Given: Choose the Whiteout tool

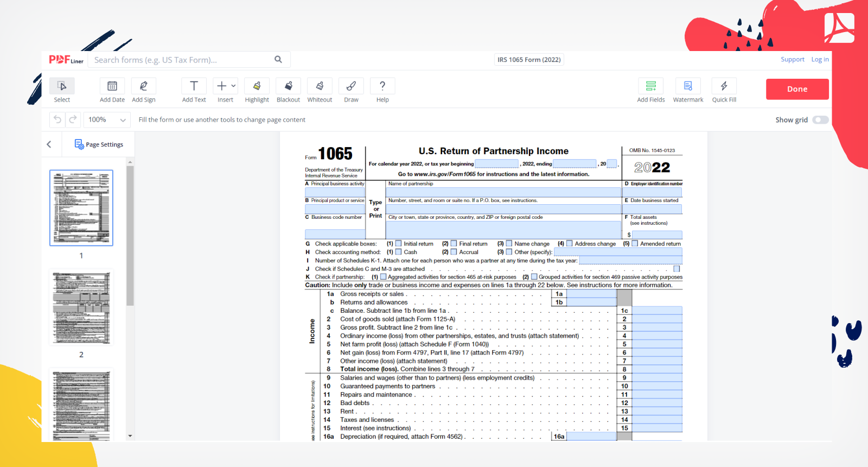Looking at the screenshot, I should click(320, 86).
